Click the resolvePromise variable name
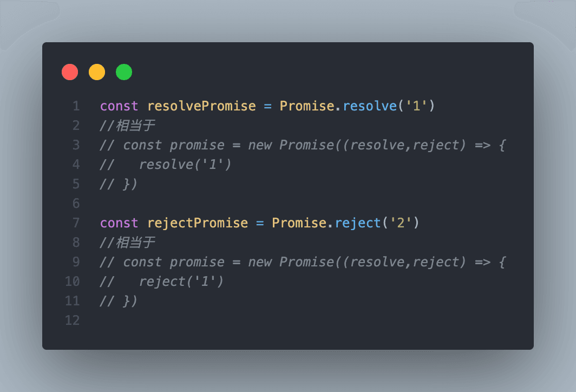Screen dimensions: 576x392 pos(201,106)
